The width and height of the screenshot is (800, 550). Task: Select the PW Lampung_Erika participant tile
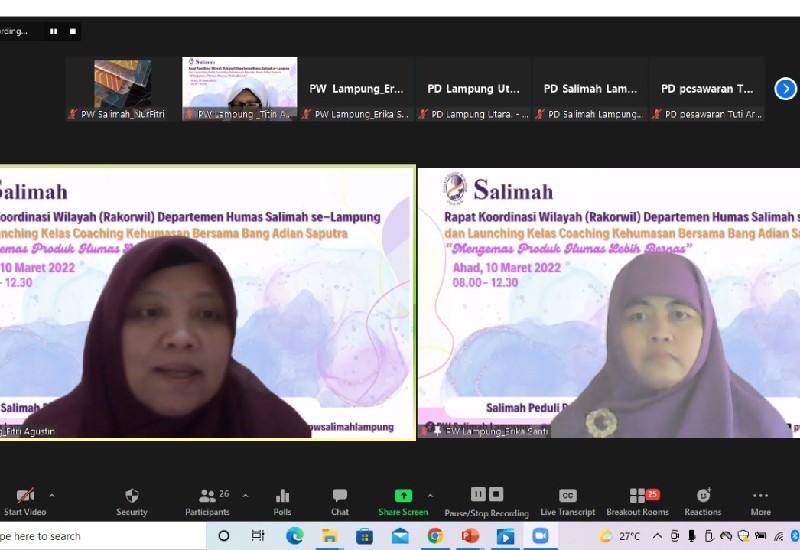[x=356, y=89]
